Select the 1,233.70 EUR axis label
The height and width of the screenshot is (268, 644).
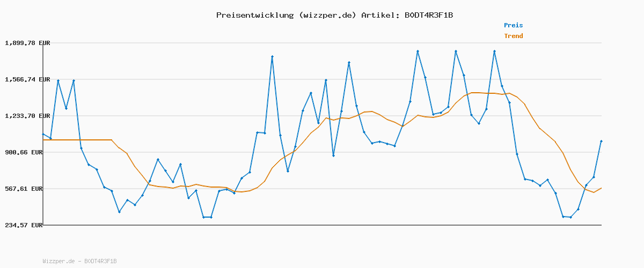point(27,116)
